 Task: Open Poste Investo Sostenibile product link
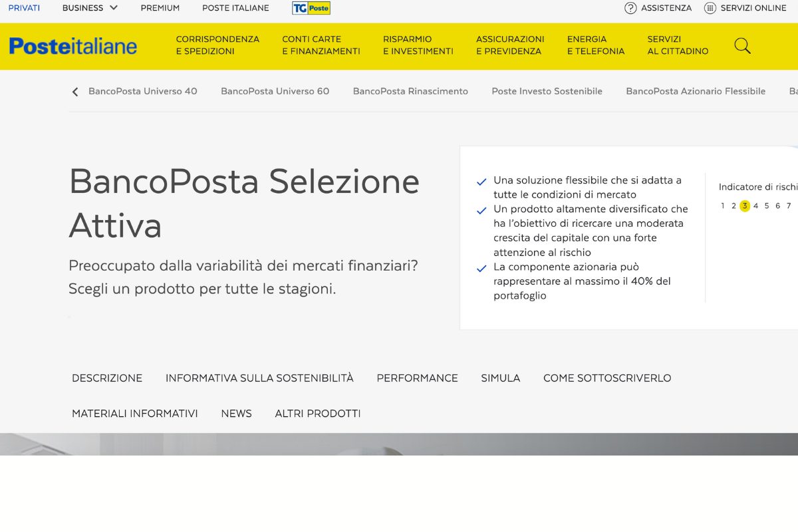pos(547,91)
